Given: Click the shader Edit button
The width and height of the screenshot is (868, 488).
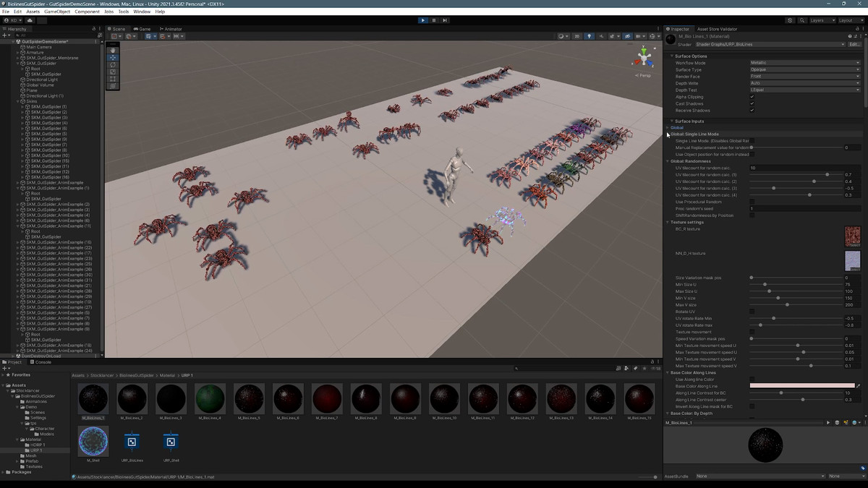Looking at the screenshot, I should tap(854, 44).
